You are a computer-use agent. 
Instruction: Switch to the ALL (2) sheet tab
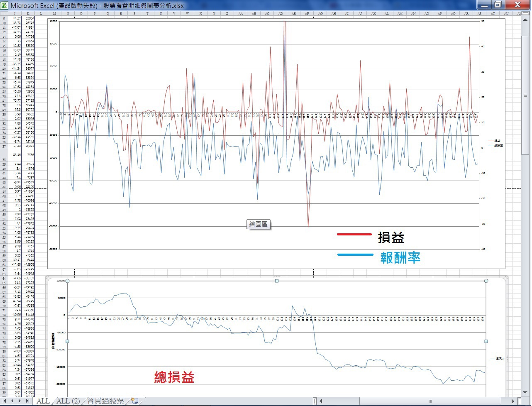click(68, 401)
